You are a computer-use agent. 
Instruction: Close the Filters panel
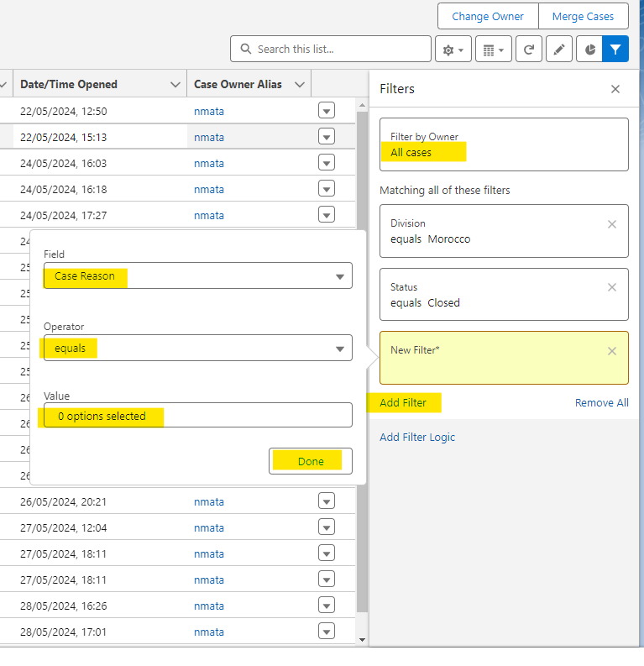(x=615, y=89)
